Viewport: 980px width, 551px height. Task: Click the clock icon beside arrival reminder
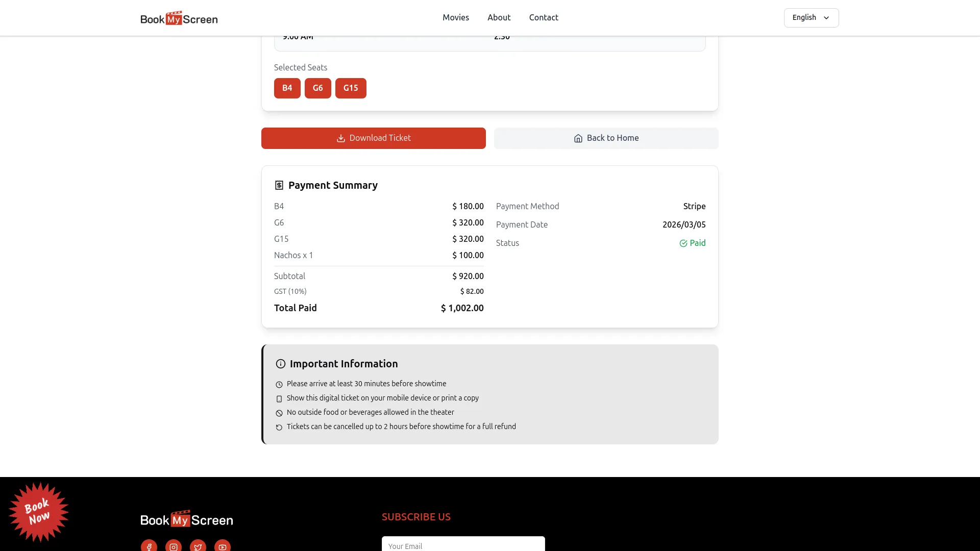click(279, 384)
